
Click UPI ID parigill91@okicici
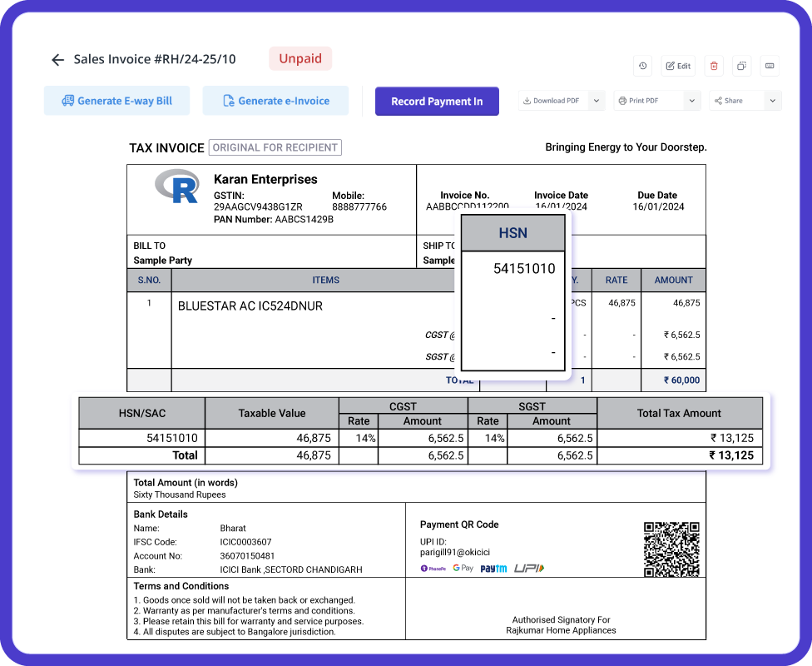pos(455,553)
